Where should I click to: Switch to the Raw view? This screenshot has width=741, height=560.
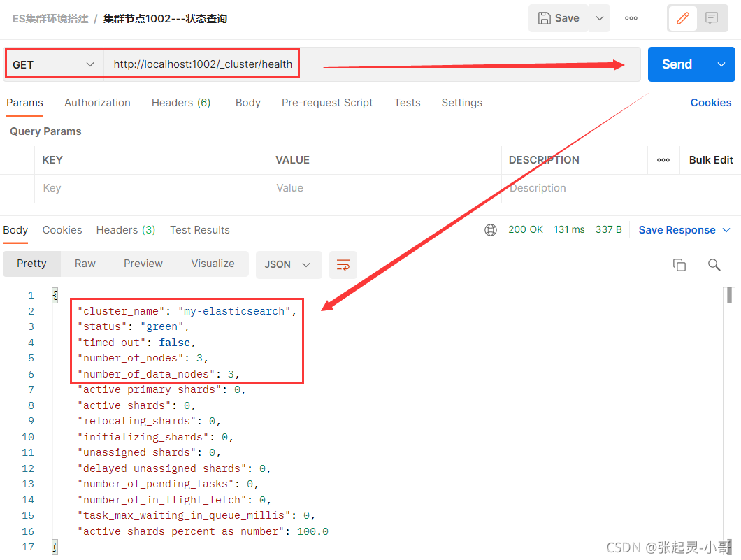click(x=85, y=264)
